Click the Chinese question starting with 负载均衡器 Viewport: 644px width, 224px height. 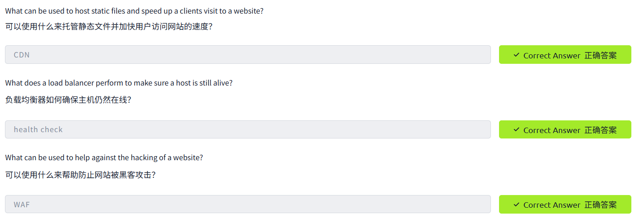[68, 100]
